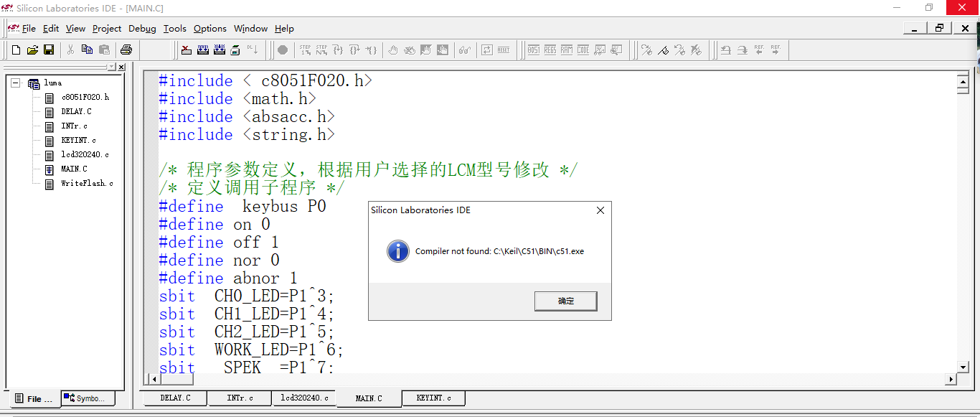Collapse the luma project tree node
Image resolution: width=980 pixels, height=417 pixels.
click(16, 83)
